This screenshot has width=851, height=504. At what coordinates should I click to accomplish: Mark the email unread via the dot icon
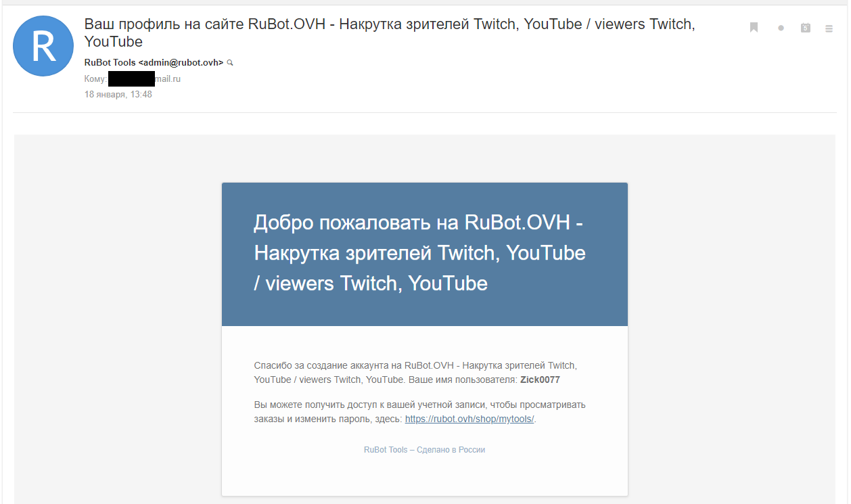pos(781,28)
